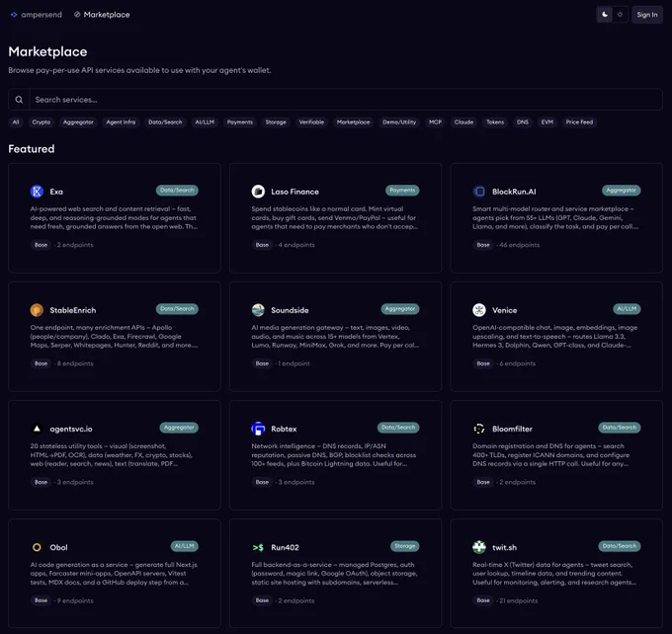Image resolution: width=672 pixels, height=634 pixels.
Task: Switch to dark mode moon toggle
Action: click(x=604, y=15)
